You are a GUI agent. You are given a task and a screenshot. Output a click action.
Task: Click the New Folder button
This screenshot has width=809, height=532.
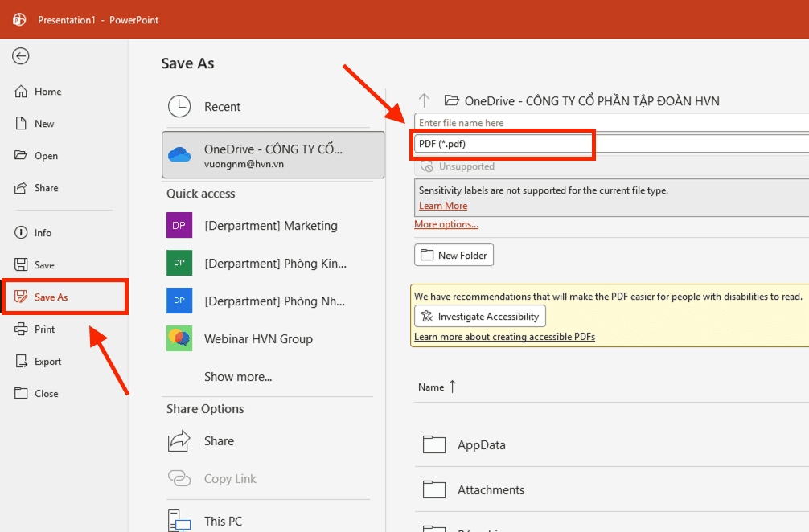[x=454, y=256]
